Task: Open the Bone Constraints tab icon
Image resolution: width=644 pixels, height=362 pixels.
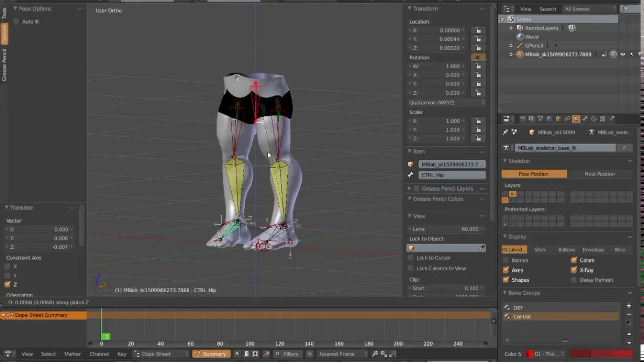Action: coord(593,119)
